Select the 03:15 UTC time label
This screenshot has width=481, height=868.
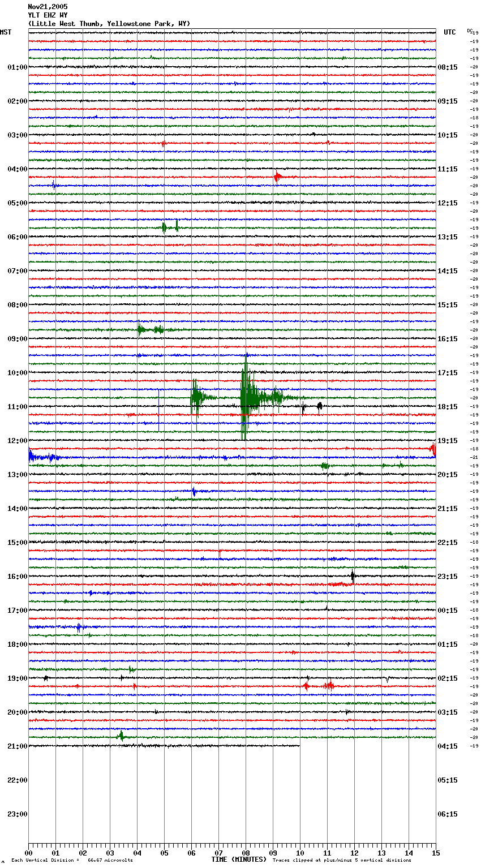[448, 712]
